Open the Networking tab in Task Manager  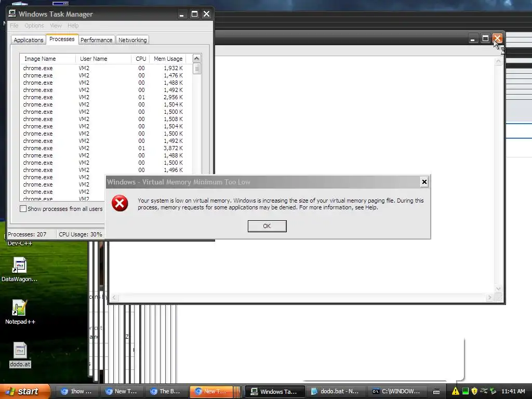coord(132,40)
